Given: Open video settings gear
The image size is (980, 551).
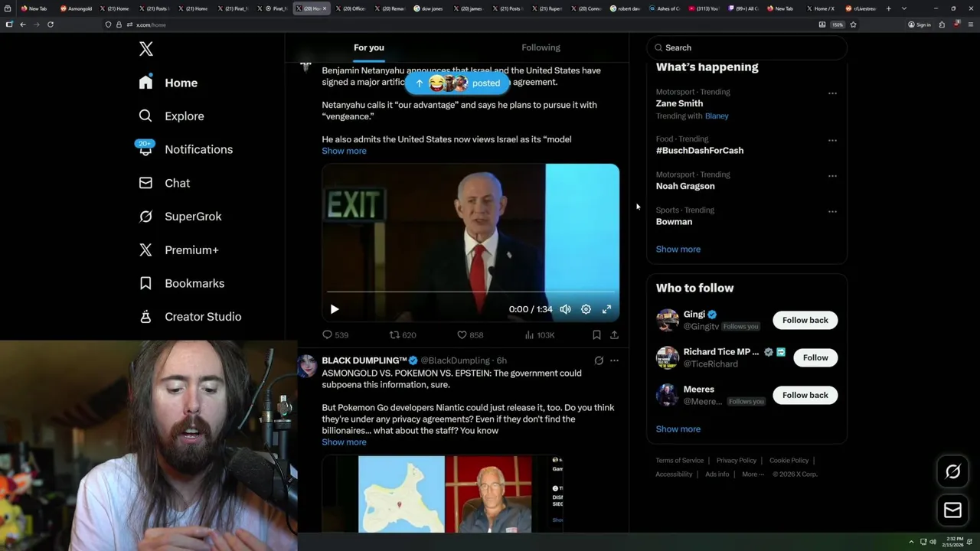Looking at the screenshot, I should point(586,309).
